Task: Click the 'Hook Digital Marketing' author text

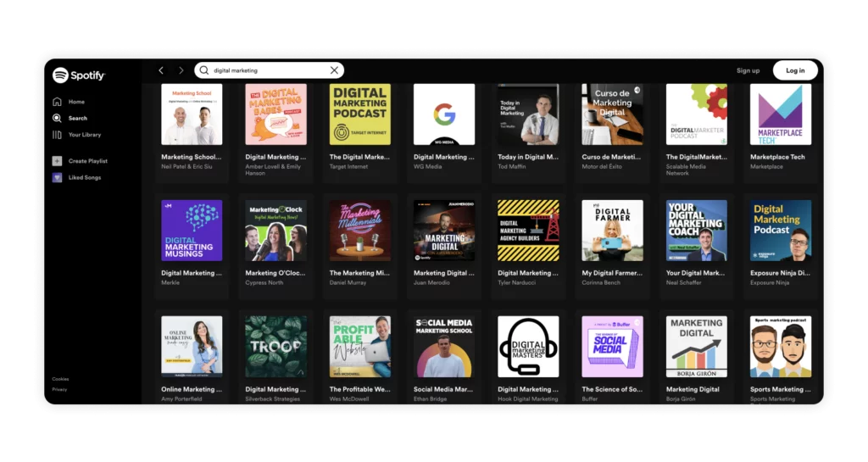Action: (527, 399)
